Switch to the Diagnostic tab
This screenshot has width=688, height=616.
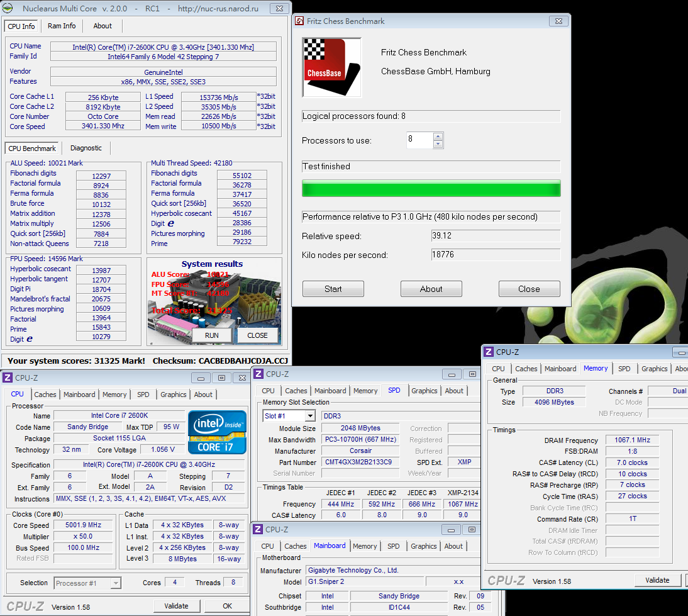[x=86, y=148]
